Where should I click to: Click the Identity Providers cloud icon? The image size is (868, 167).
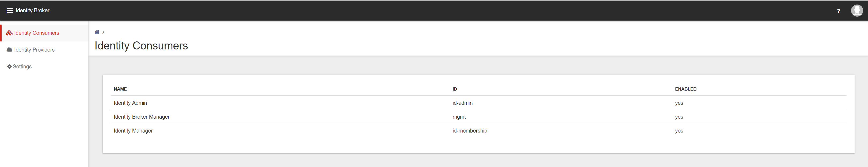point(9,50)
